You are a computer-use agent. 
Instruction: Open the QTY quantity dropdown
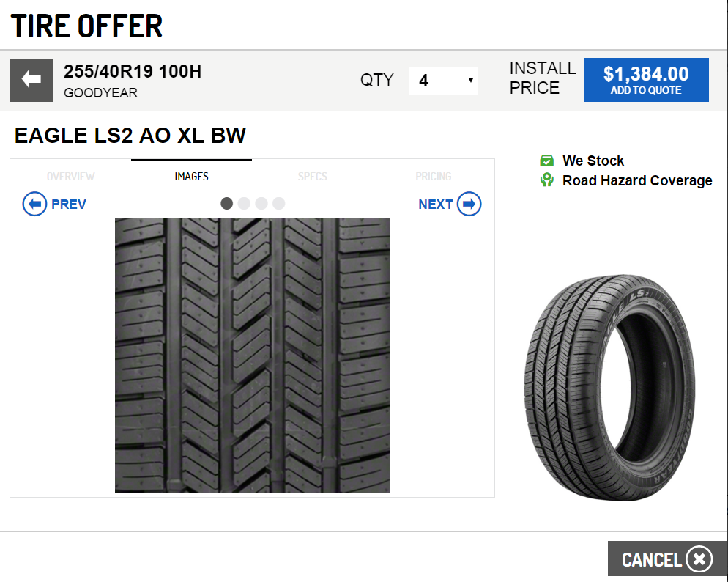[x=444, y=80]
